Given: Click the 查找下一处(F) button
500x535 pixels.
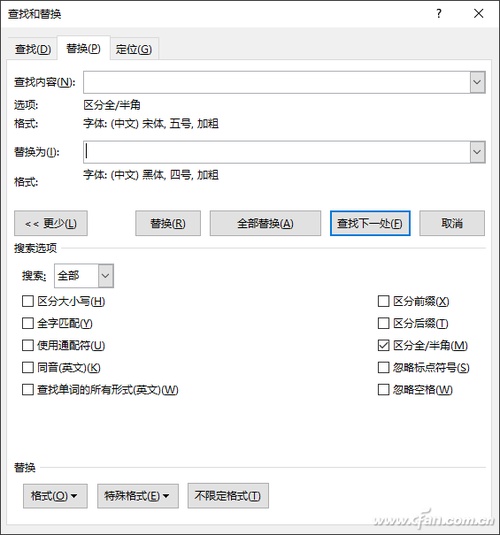Looking at the screenshot, I should click(370, 223).
